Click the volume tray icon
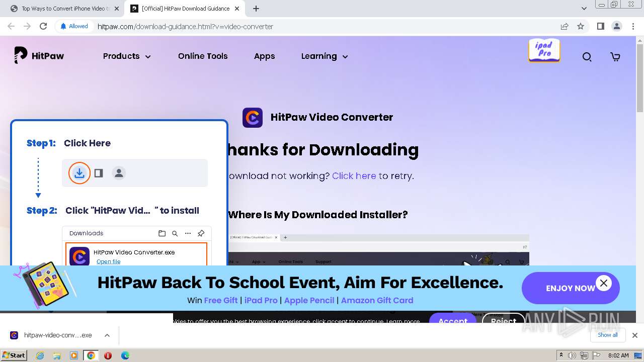The image size is (644, 362). 573,355
